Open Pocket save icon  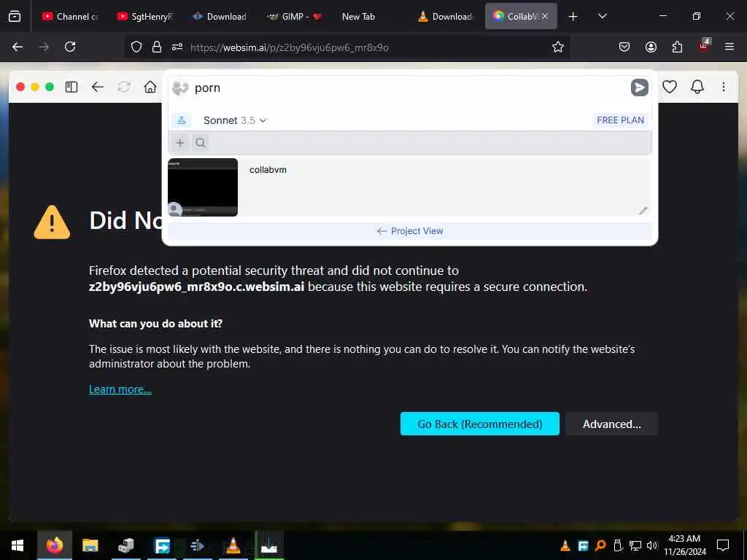point(624,47)
